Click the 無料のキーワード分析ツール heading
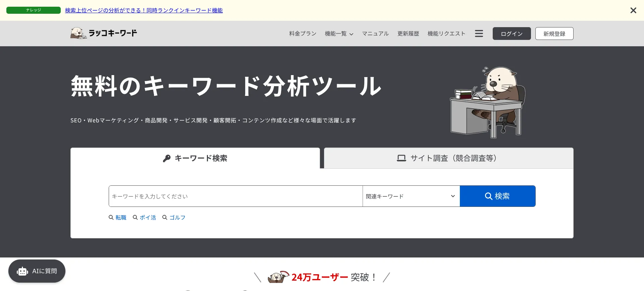The image size is (644, 291). (x=226, y=86)
